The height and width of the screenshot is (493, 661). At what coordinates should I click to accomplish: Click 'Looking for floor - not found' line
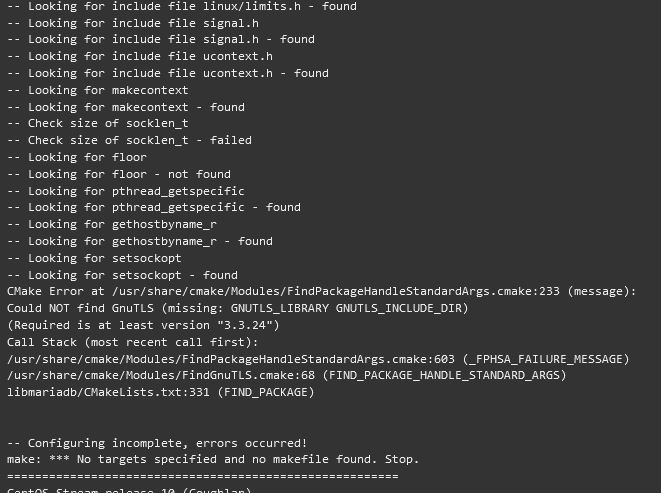[119, 174]
